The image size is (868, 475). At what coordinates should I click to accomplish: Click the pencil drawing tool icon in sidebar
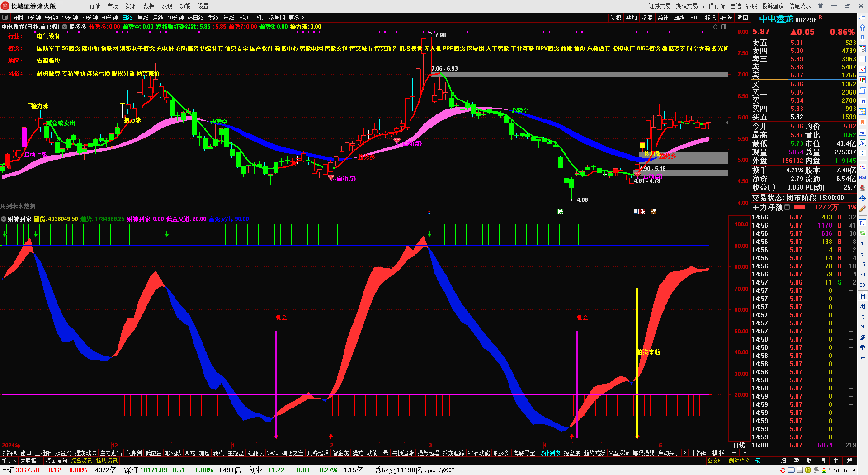(863, 209)
